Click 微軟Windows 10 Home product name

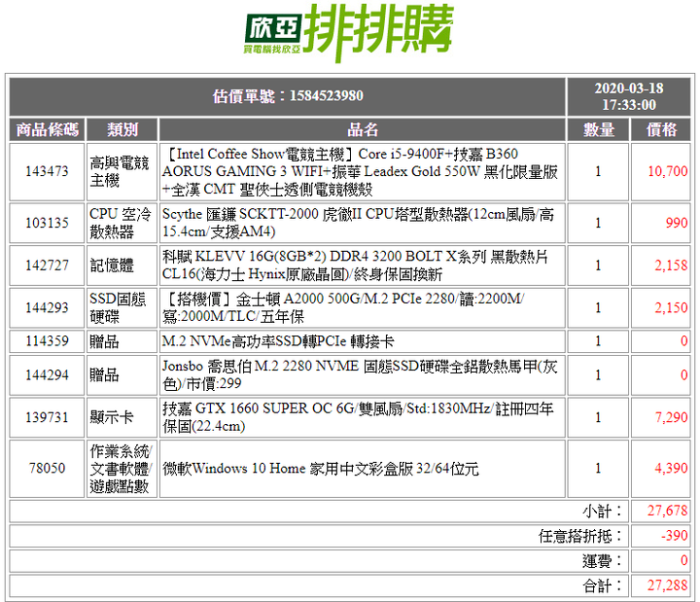tap(321, 469)
